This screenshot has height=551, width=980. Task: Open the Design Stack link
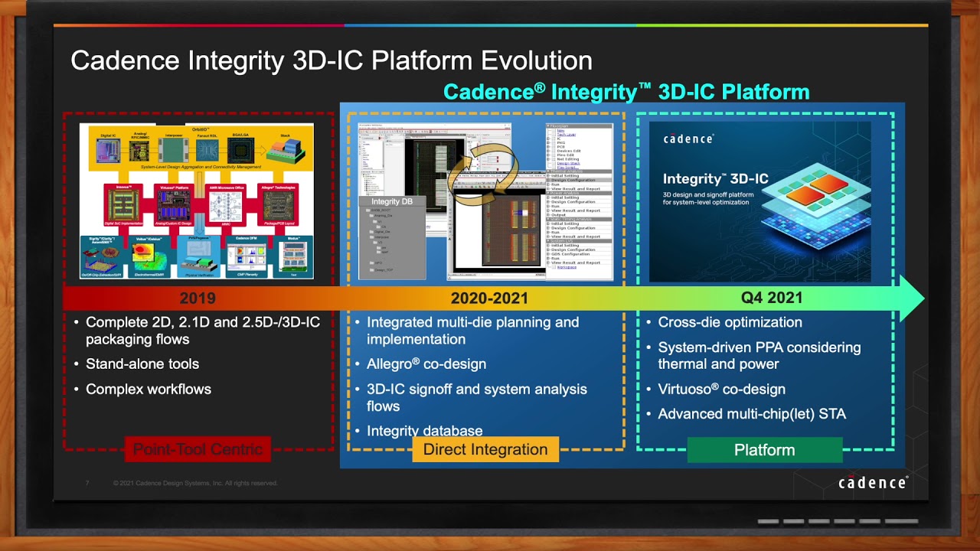[x=568, y=164]
